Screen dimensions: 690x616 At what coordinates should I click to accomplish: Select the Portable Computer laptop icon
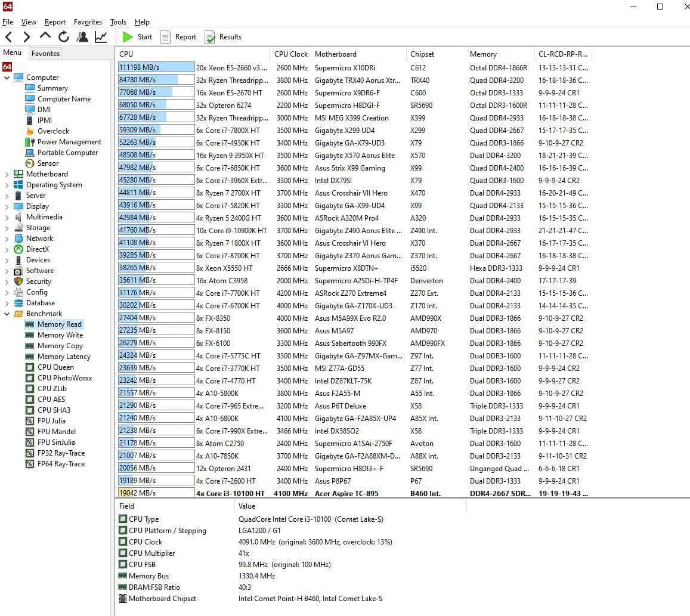pyautogui.click(x=30, y=153)
